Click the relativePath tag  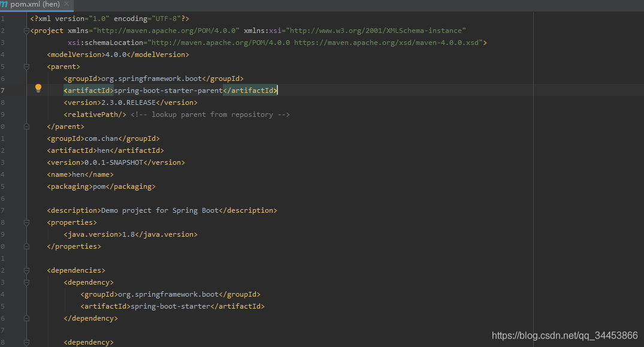click(95, 114)
